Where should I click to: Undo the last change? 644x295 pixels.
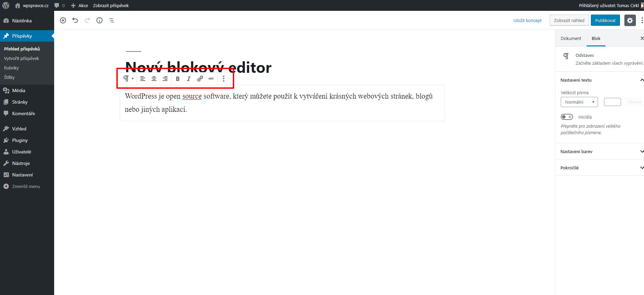point(75,20)
